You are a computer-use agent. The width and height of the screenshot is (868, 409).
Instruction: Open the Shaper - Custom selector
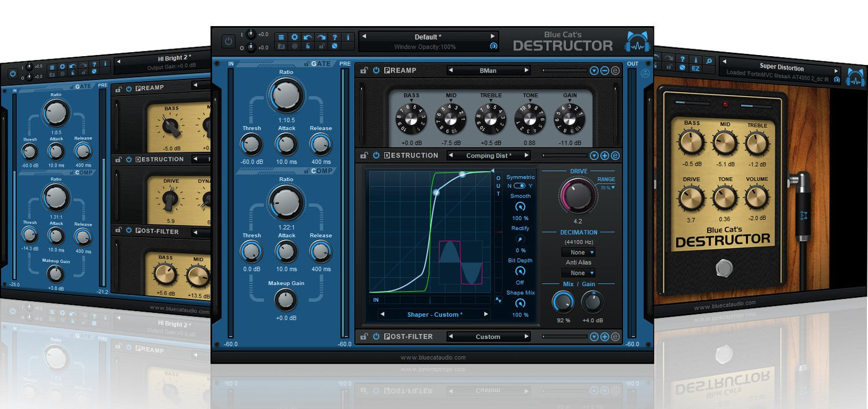[434, 314]
